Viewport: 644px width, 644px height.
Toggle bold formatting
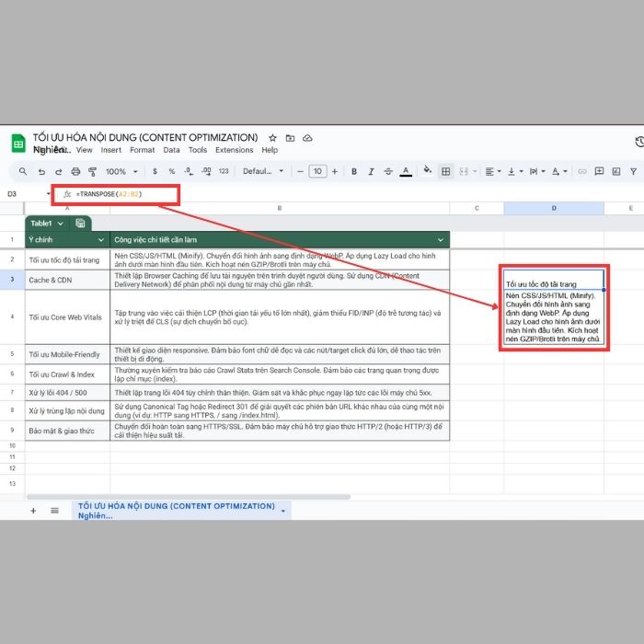pyautogui.click(x=354, y=172)
